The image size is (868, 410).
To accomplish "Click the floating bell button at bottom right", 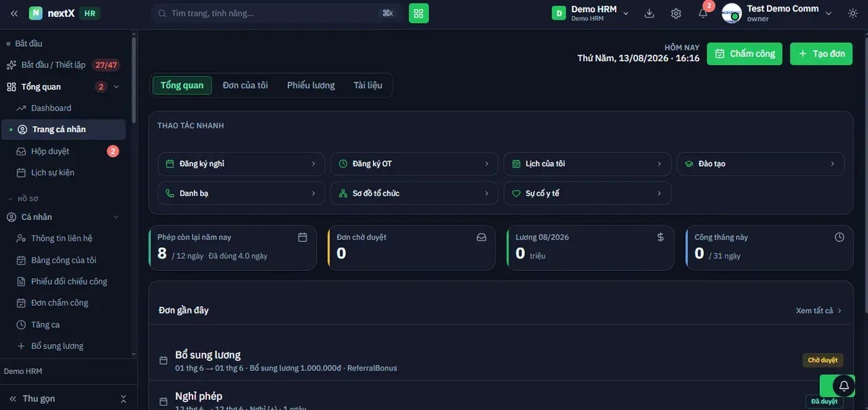I will point(844,386).
